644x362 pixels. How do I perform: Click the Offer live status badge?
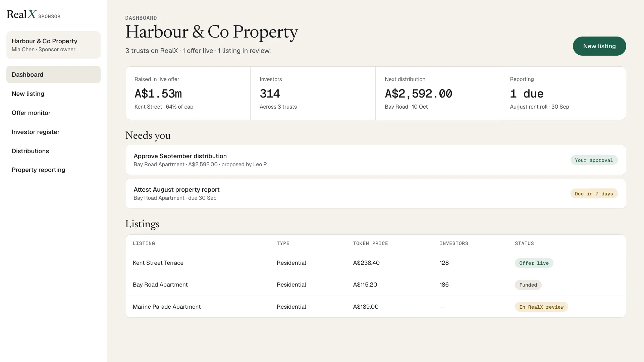(534, 263)
